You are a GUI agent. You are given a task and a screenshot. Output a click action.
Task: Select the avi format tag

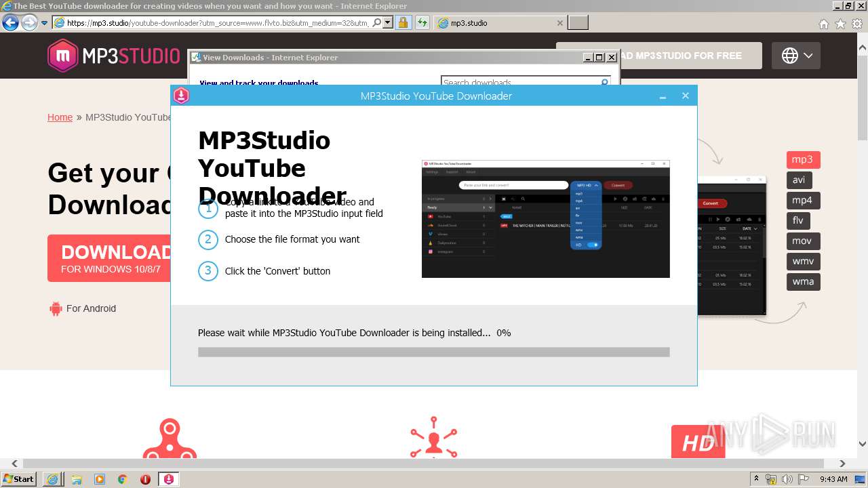coord(800,180)
